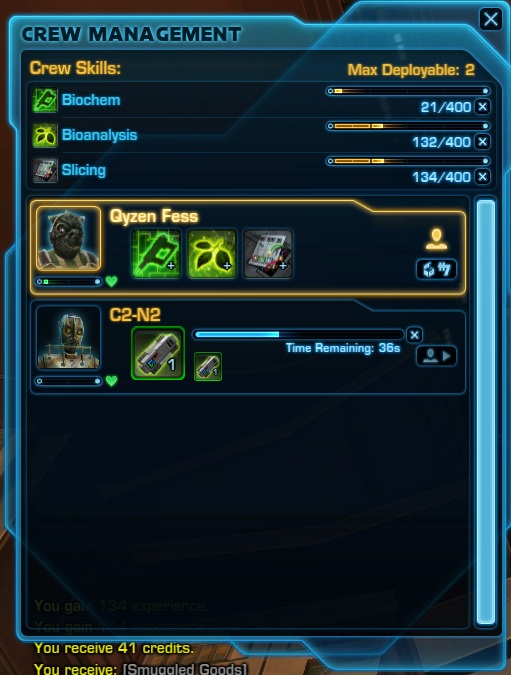Open Qyzen Fess's Biochem crafting icon
Viewport: 511px width, 675px height.
[x=156, y=254]
